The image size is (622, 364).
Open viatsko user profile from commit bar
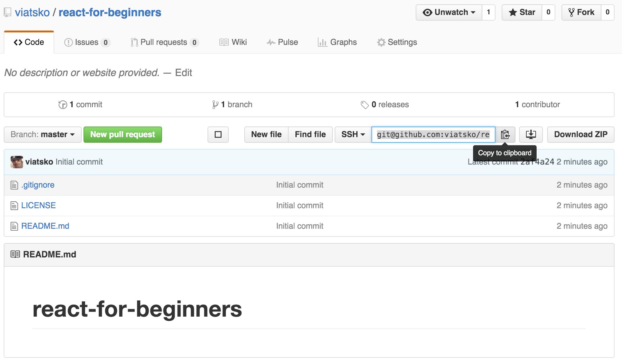click(x=39, y=162)
